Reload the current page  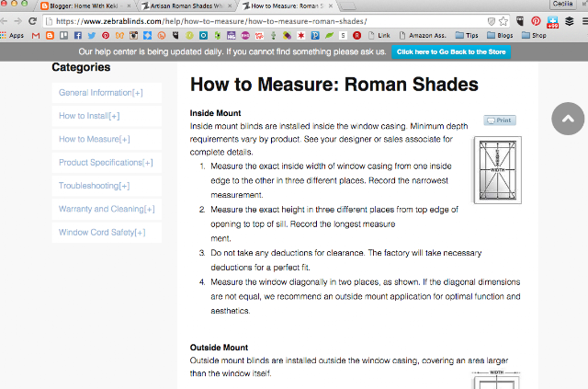pyautogui.click(x=33, y=21)
